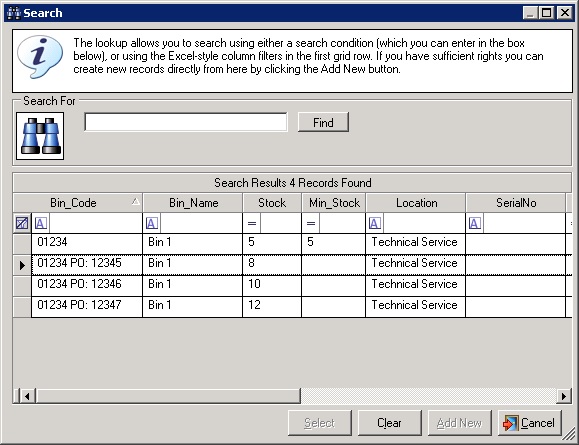Click the blue info speech bubble icon

[x=40, y=57]
